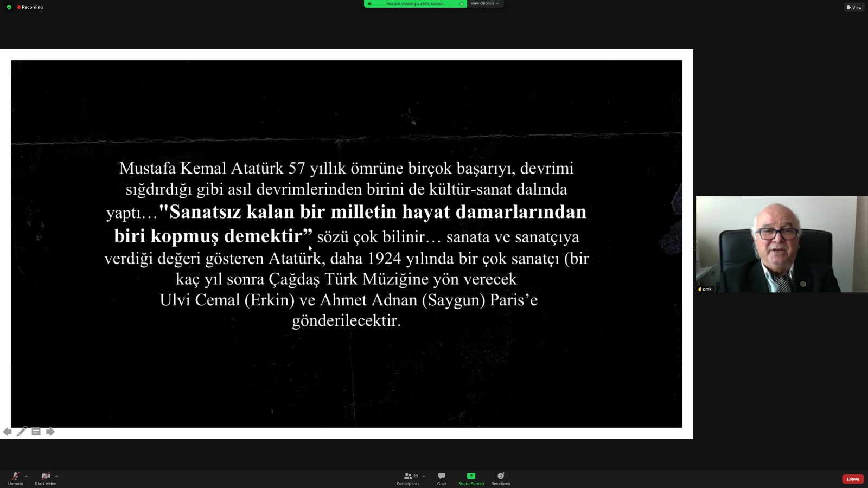Screen dimensions: 868x488
Task: Select the speaker's video thumbnail
Action: [x=781, y=244]
